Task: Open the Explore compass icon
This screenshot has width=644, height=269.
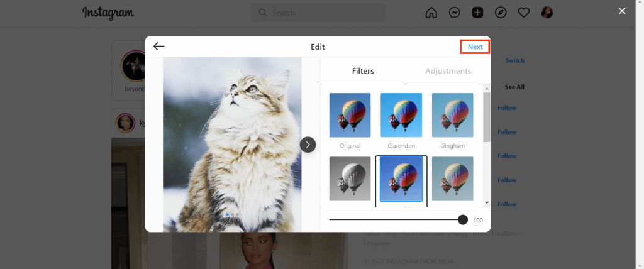Action: pyautogui.click(x=500, y=13)
